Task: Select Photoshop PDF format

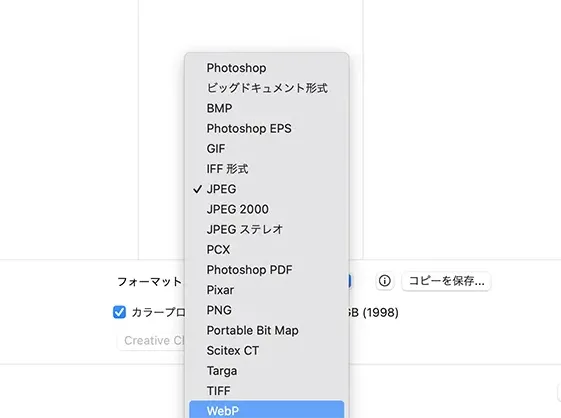Action: (x=267, y=270)
